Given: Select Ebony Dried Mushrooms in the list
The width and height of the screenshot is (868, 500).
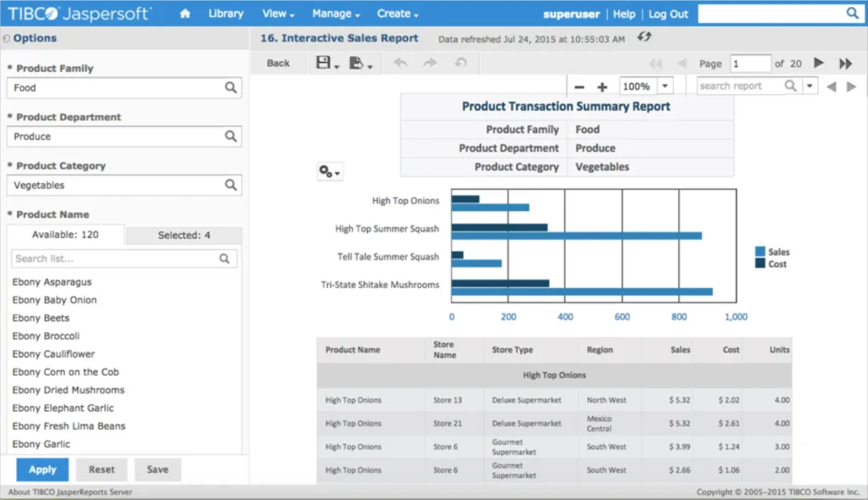Looking at the screenshot, I should (68, 390).
